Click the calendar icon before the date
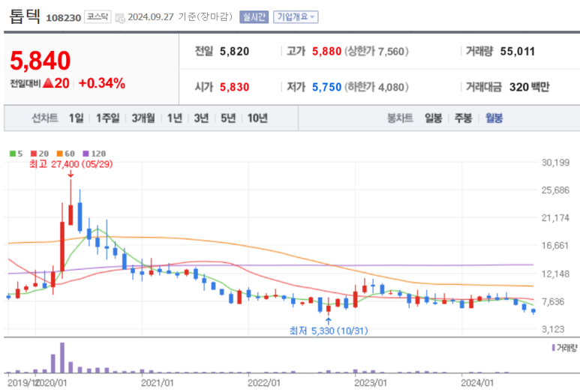Screen dimensions: 580x392 (120, 18)
